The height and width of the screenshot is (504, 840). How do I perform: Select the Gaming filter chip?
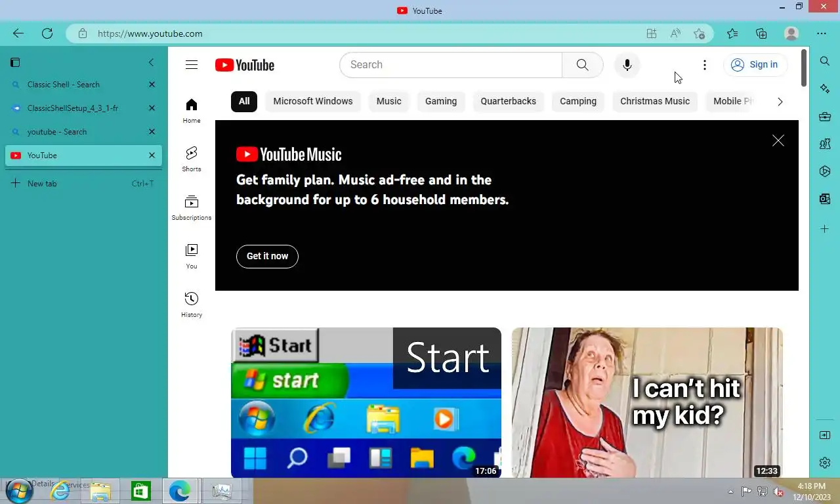pos(441,101)
